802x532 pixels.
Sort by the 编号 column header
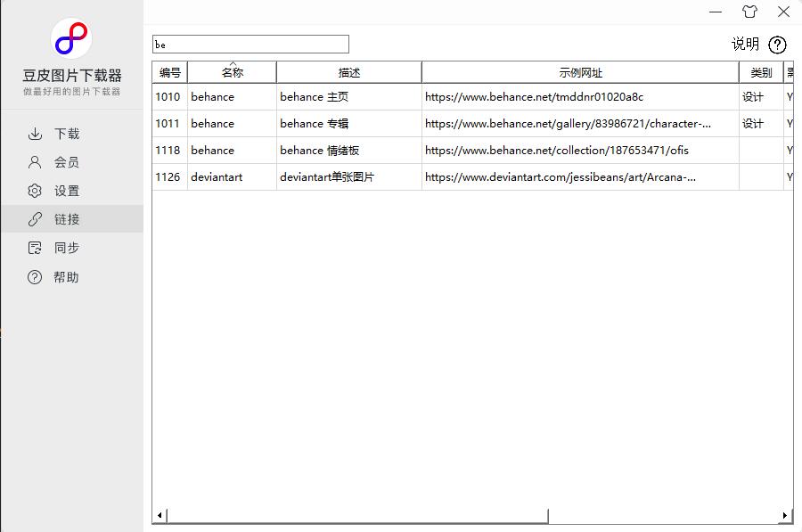pyautogui.click(x=170, y=73)
